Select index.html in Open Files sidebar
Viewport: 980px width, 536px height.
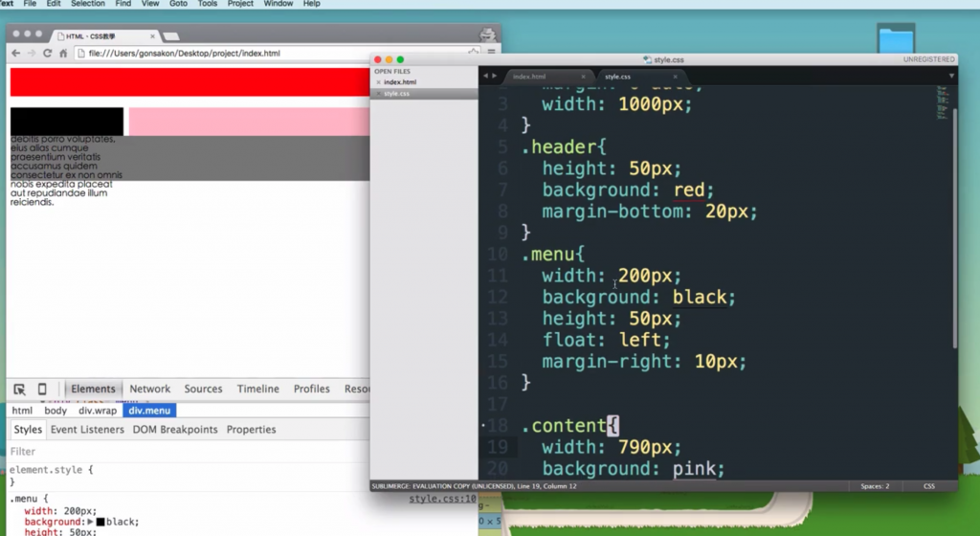[400, 82]
